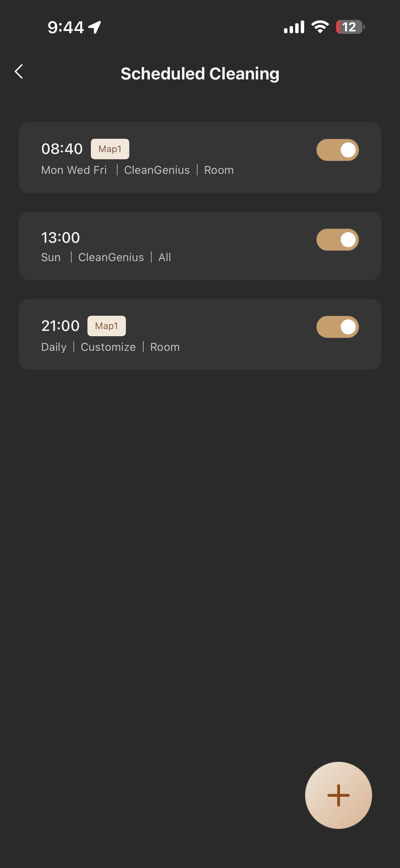Tap the Wi-Fi status icon
The height and width of the screenshot is (868, 400).
[x=320, y=27]
